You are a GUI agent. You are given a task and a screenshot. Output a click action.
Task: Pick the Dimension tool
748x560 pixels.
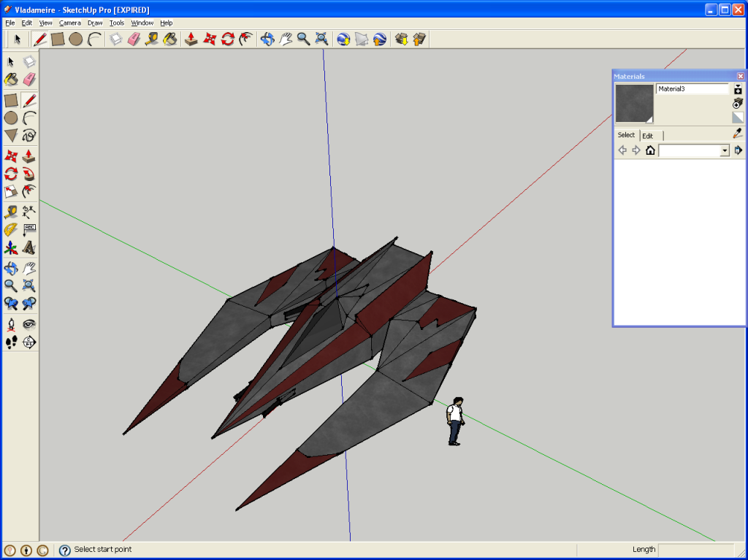pos(29,211)
